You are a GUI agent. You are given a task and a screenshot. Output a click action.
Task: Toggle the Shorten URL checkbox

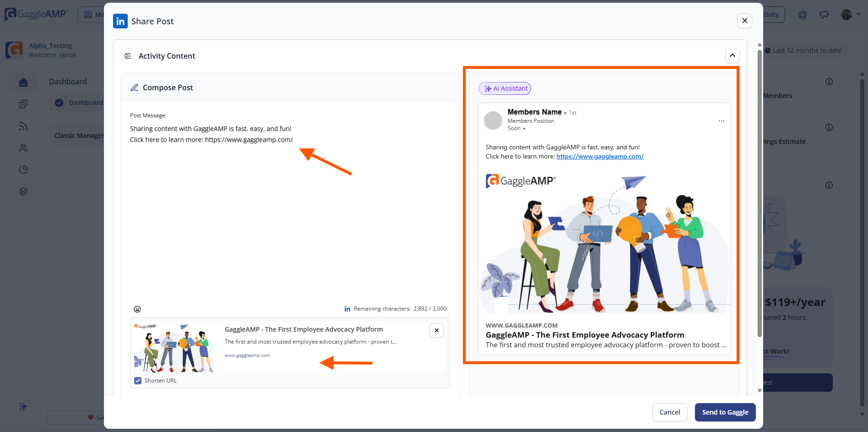(138, 381)
